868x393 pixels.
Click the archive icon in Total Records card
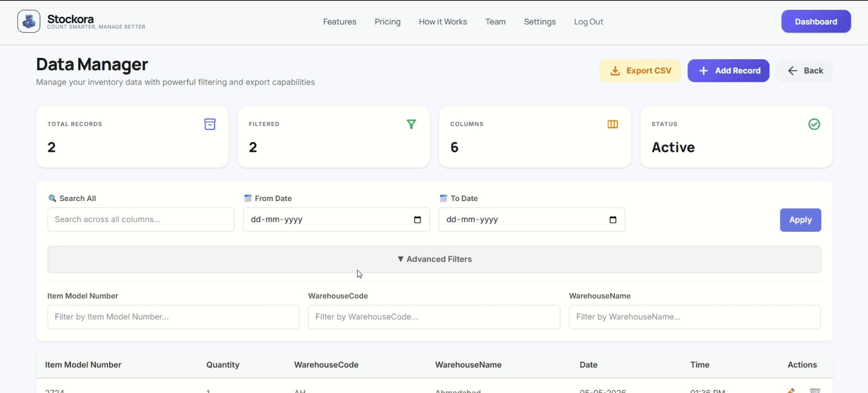(210, 124)
